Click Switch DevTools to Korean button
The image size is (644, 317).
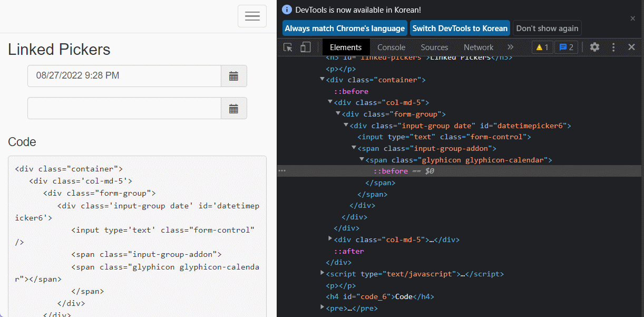pos(460,28)
